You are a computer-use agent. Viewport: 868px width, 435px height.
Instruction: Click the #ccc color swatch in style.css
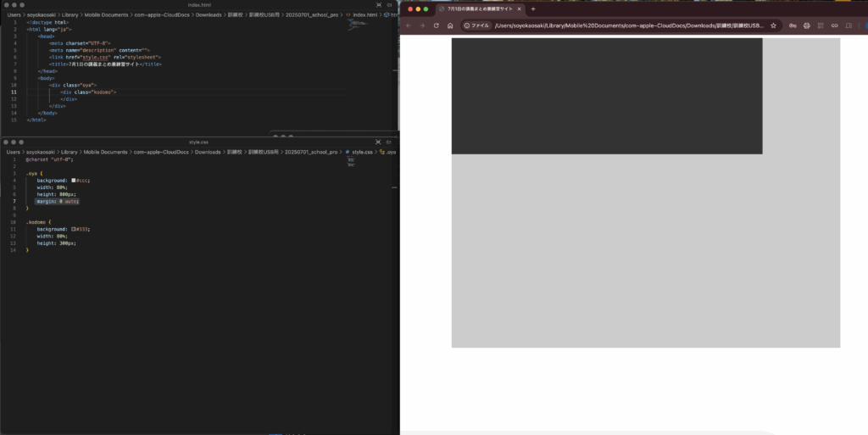75,181
